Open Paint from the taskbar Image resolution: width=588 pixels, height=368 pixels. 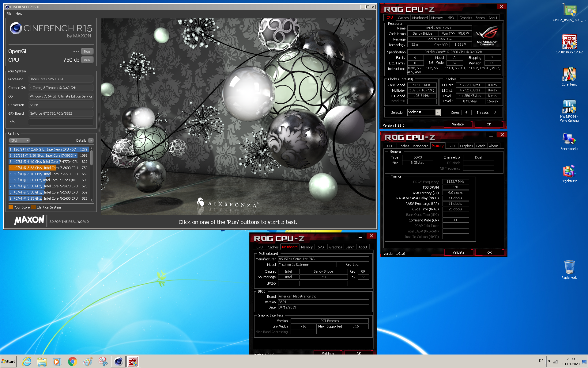click(x=88, y=362)
